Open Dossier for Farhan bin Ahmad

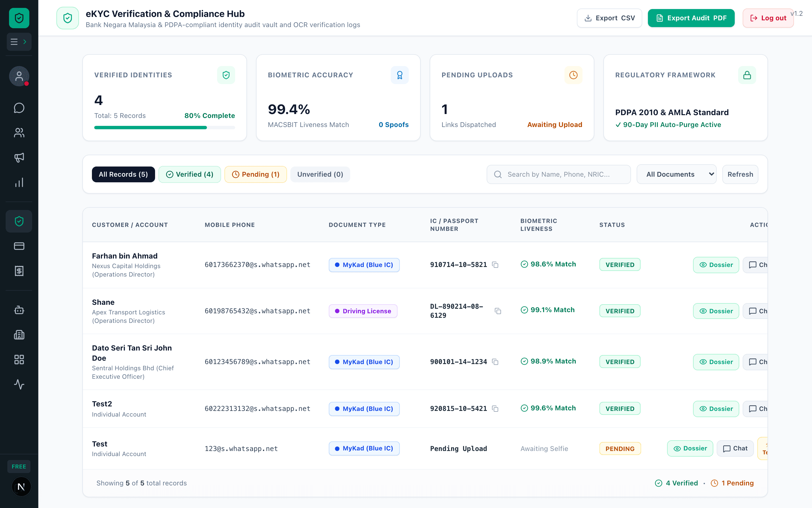716,265
